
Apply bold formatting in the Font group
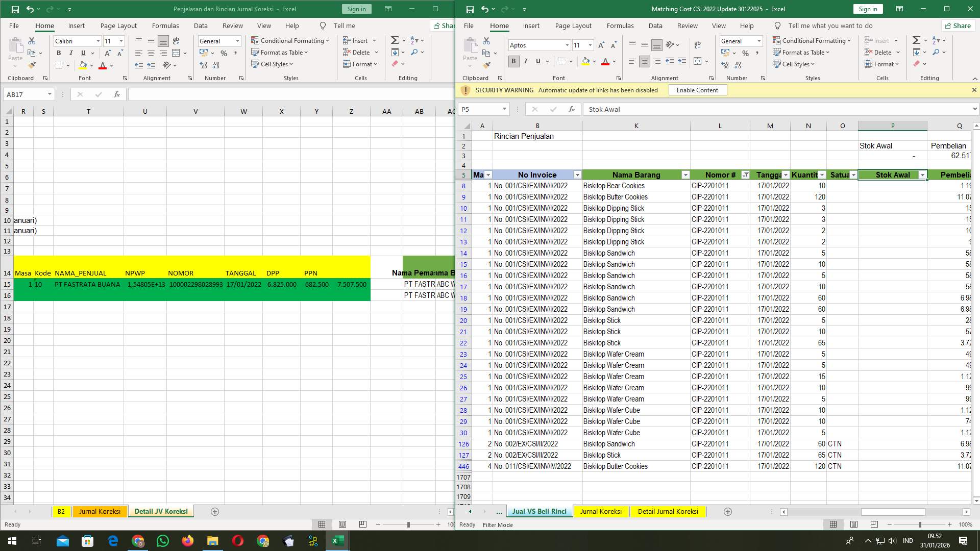(x=513, y=61)
